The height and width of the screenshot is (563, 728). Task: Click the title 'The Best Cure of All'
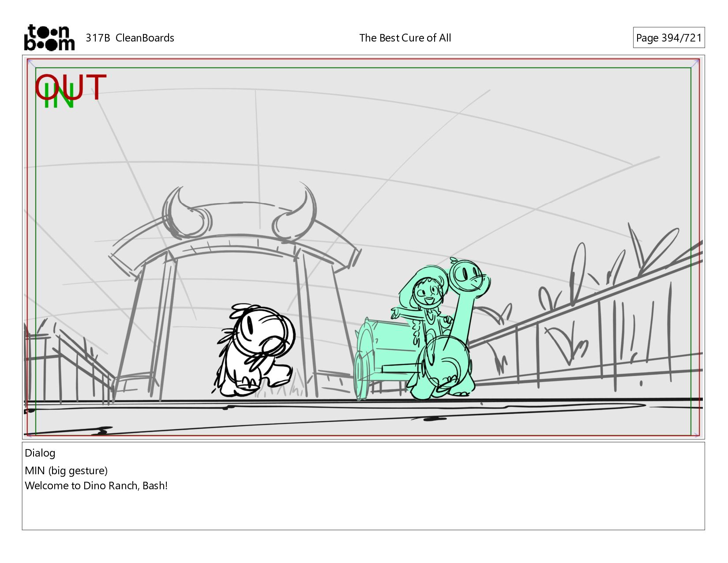coord(405,38)
